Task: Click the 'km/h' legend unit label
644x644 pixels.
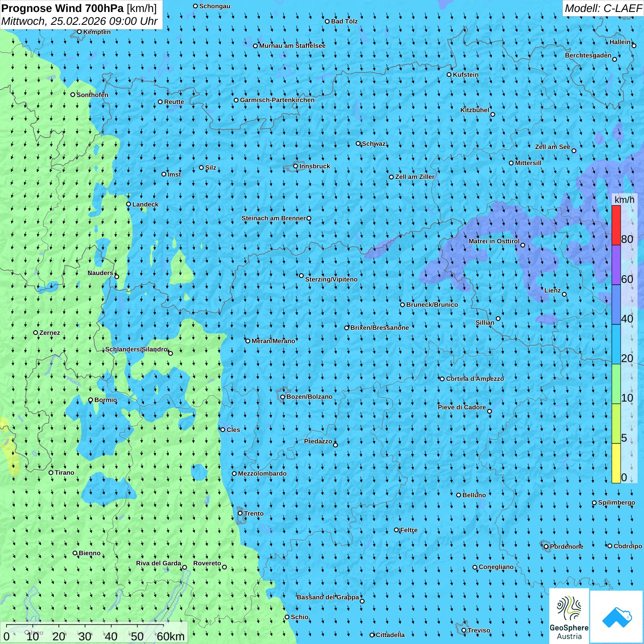Action: tap(624, 200)
